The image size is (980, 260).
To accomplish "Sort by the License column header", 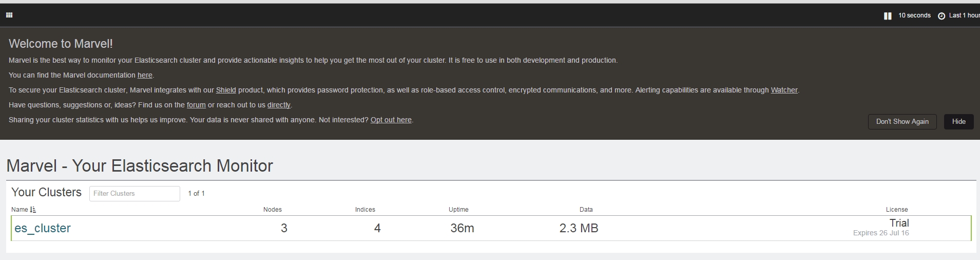I will click(x=897, y=210).
